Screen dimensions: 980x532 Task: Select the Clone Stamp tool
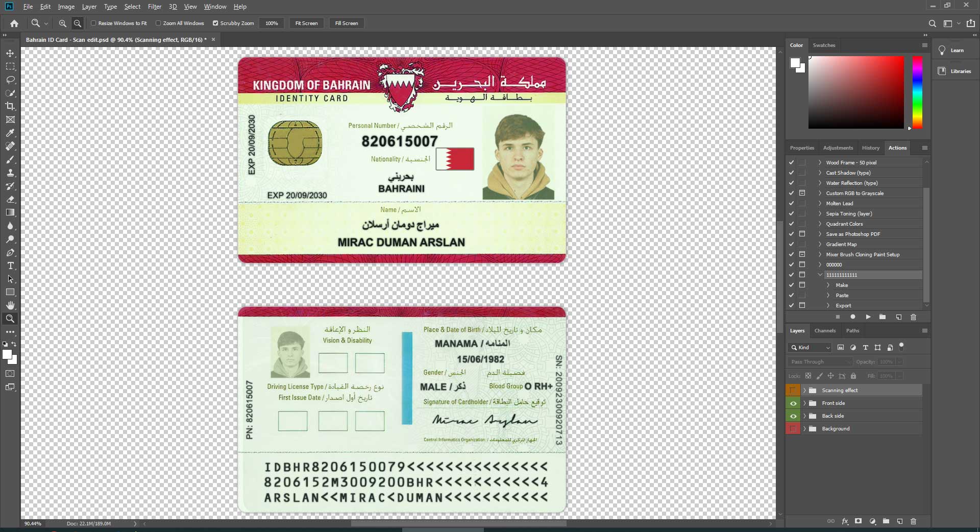(x=10, y=173)
